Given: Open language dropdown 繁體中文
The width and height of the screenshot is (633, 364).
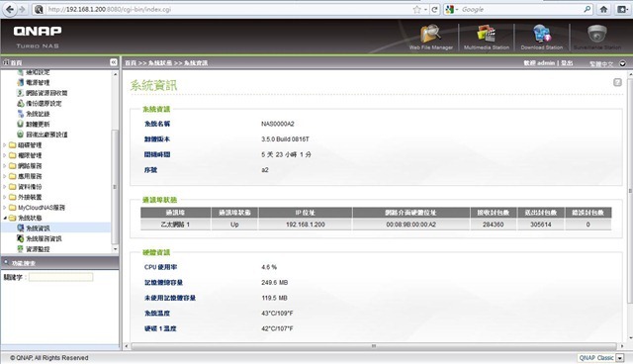Looking at the screenshot, I should pos(607,63).
